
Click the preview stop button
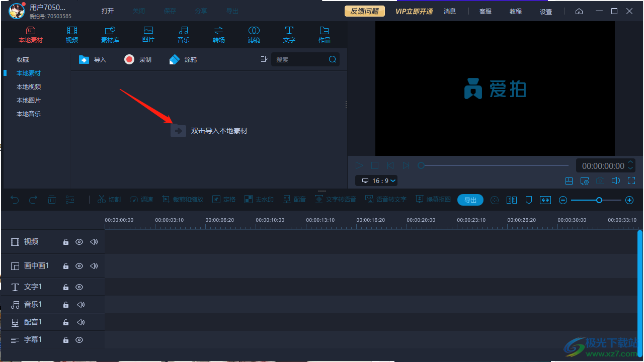pos(375,165)
